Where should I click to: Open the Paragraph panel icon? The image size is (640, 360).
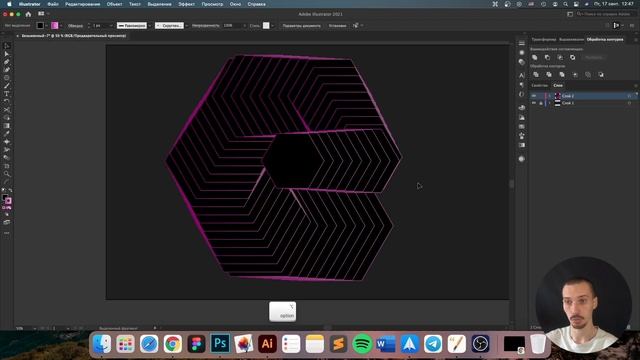[522, 84]
